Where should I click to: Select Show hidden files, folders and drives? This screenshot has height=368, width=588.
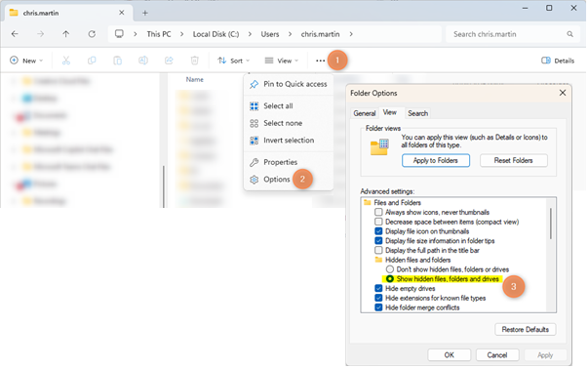[390, 279]
